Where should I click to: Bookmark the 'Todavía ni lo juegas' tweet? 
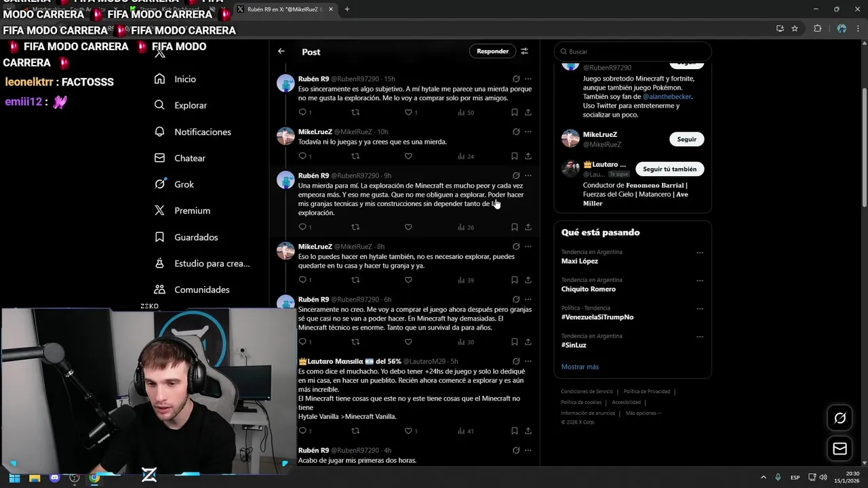click(x=514, y=156)
